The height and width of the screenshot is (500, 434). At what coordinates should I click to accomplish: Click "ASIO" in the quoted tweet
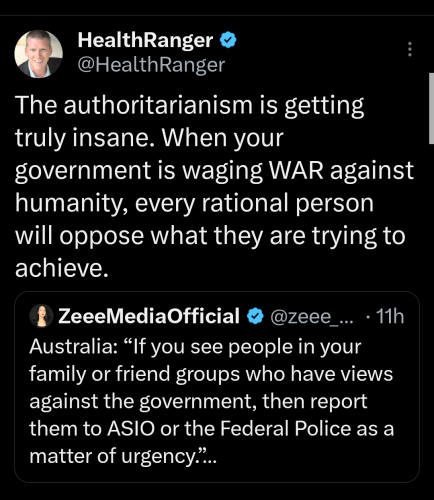(x=131, y=428)
